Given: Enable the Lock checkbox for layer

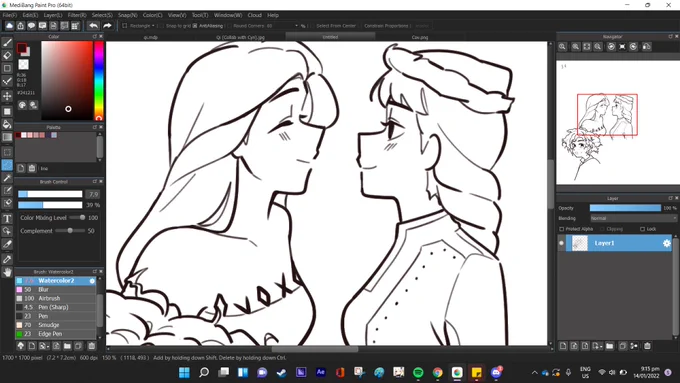Looking at the screenshot, I should (642, 229).
